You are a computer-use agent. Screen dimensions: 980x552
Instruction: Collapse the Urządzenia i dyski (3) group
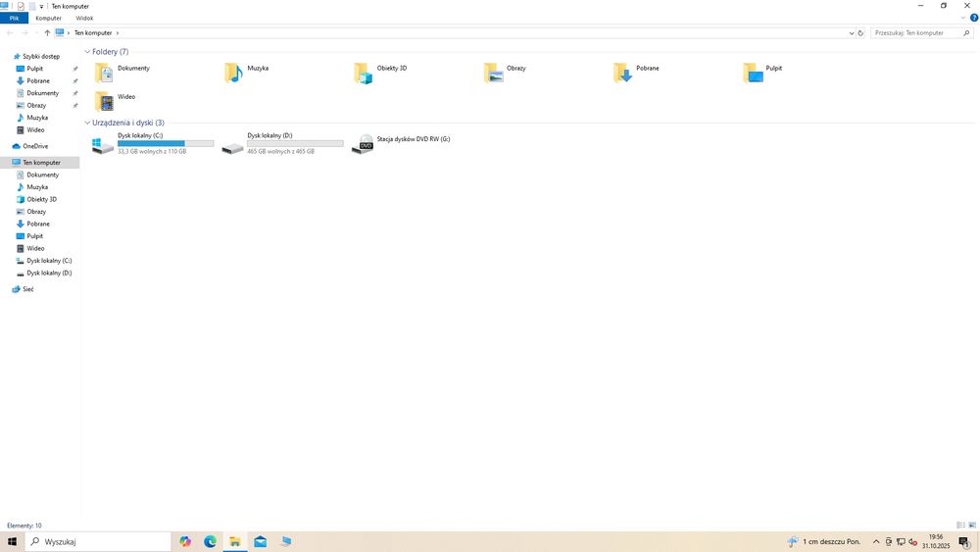pos(87,124)
